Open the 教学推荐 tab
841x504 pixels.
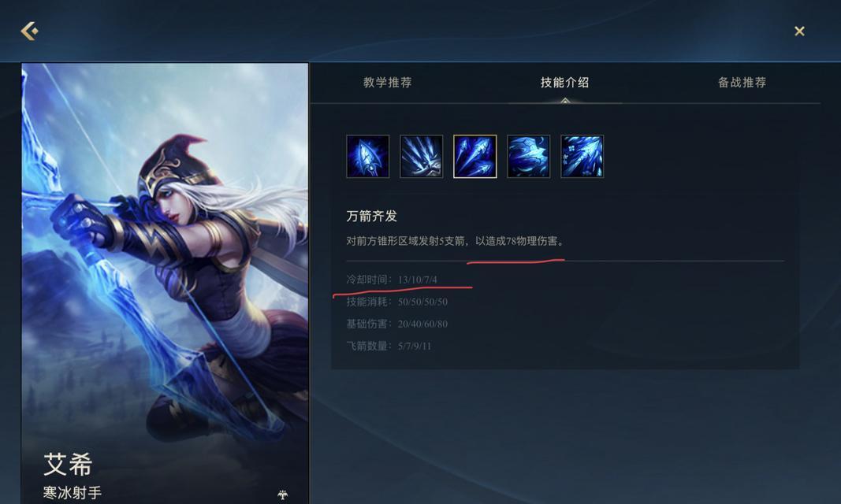pyautogui.click(x=387, y=83)
